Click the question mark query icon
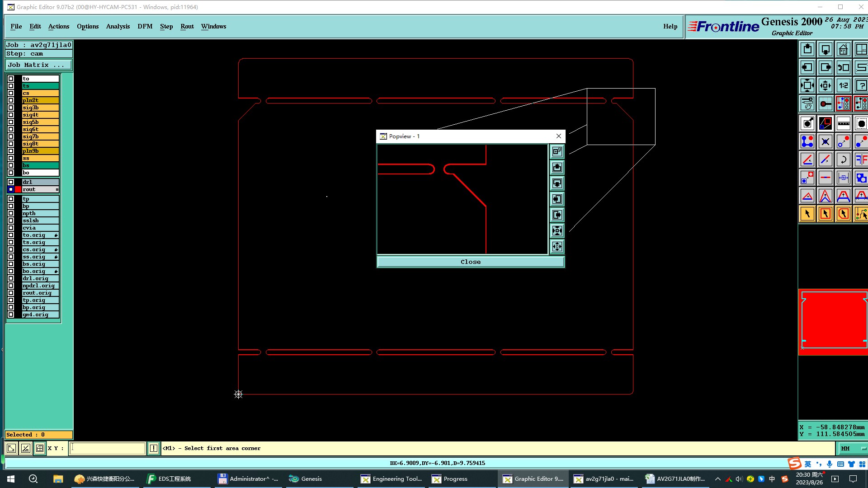The image size is (868, 488). [861, 85]
